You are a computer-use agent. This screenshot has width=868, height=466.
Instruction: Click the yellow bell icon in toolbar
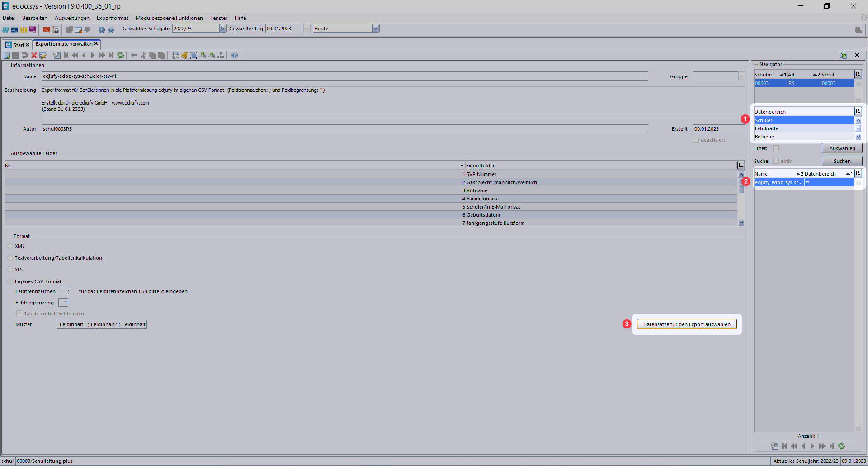click(x=184, y=55)
